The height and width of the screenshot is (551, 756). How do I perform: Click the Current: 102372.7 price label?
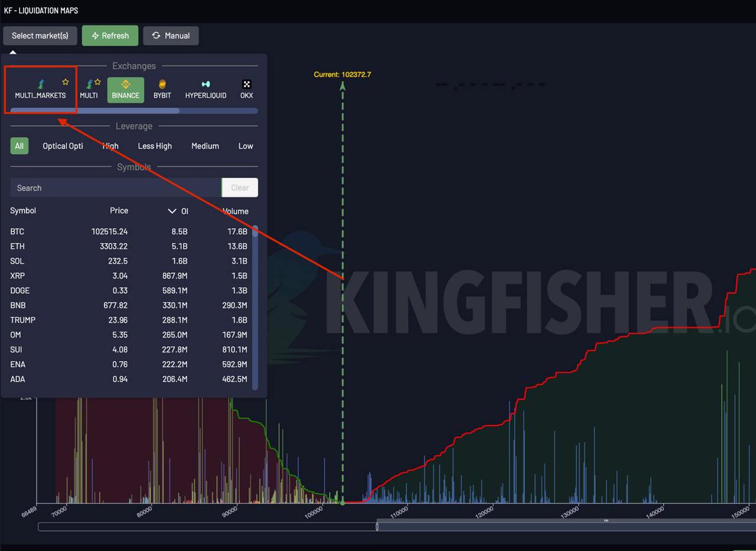tap(343, 74)
